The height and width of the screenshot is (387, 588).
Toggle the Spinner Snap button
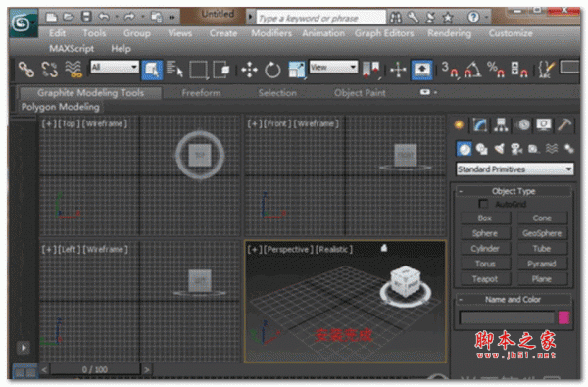pos(519,70)
